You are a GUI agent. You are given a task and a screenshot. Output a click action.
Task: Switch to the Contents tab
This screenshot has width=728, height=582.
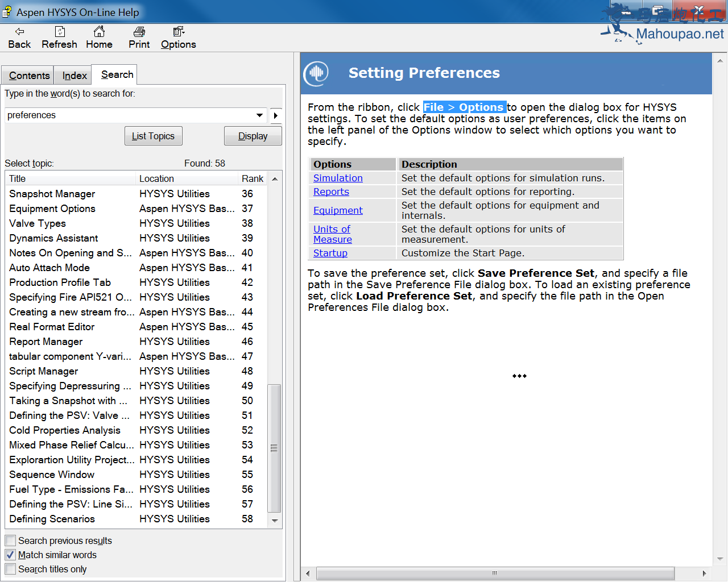pos(29,76)
